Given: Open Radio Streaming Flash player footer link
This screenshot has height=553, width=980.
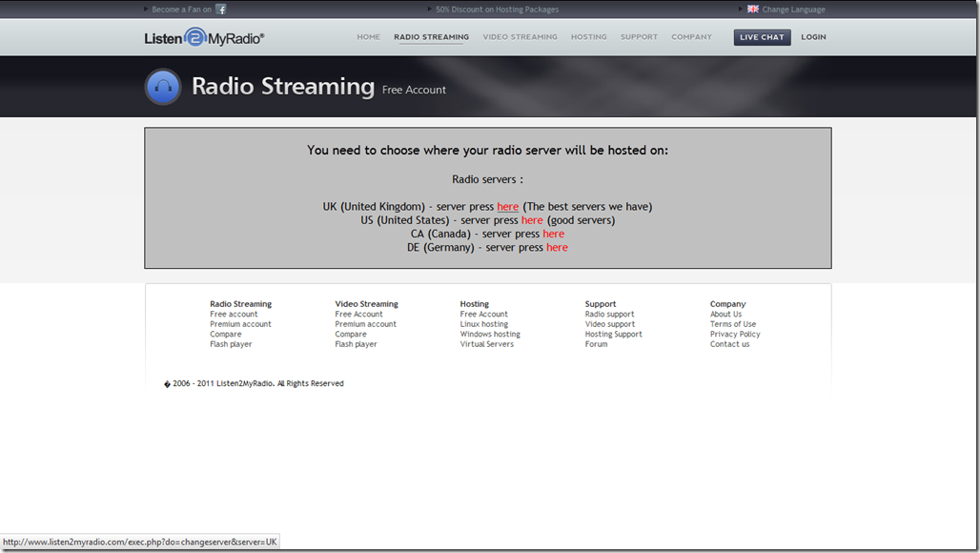Looking at the screenshot, I should click(231, 344).
